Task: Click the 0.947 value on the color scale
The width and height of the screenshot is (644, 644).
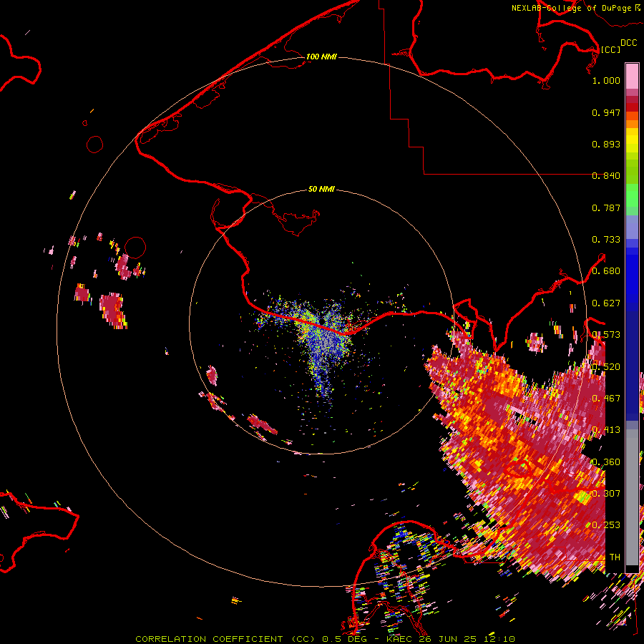Action: (x=606, y=112)
